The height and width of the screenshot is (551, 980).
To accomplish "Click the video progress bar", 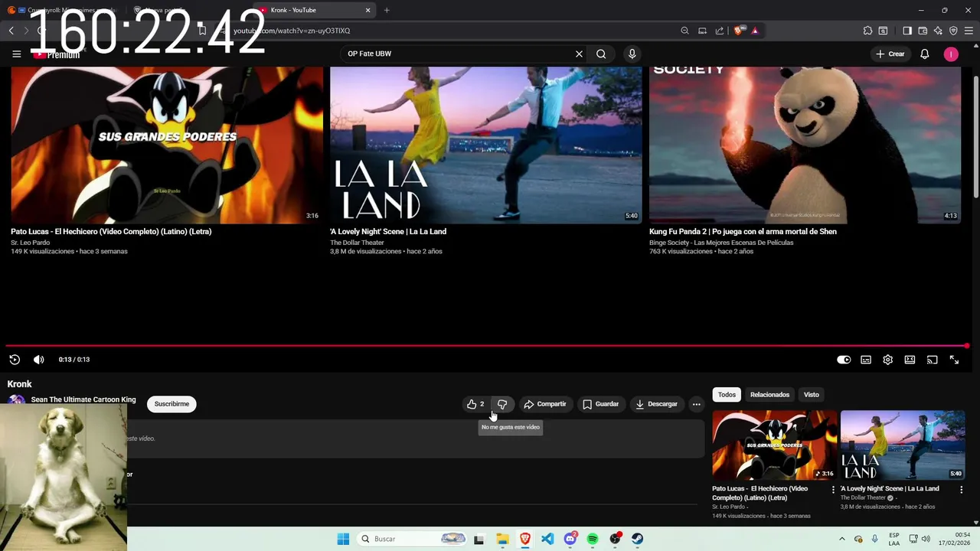I will click(x=487, y=346).
